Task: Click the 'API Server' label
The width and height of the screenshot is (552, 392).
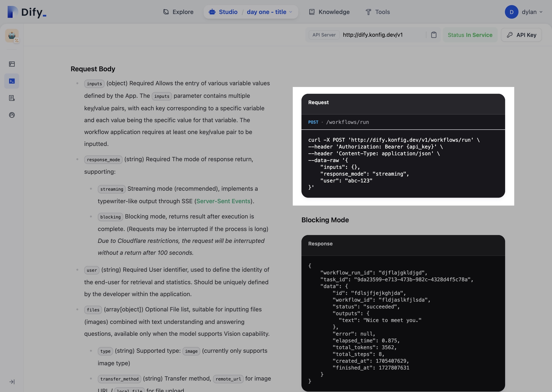Action: 324,35
